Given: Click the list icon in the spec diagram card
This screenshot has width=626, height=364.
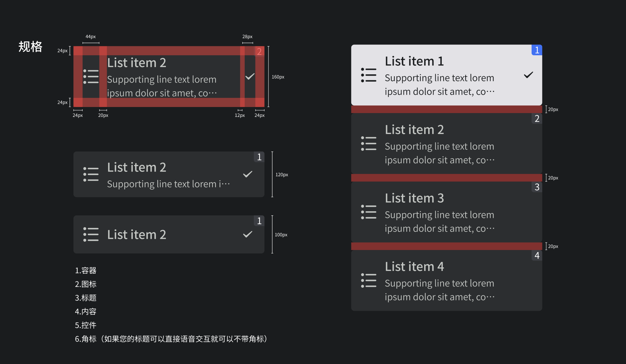Looking at the screenshot, I should tap(91, 77).
